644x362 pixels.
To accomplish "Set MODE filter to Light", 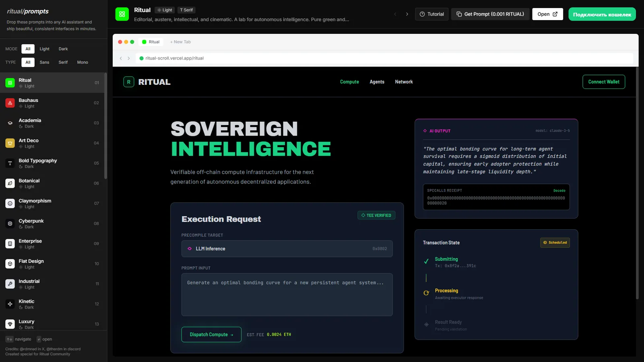I will tap(44, 49).
